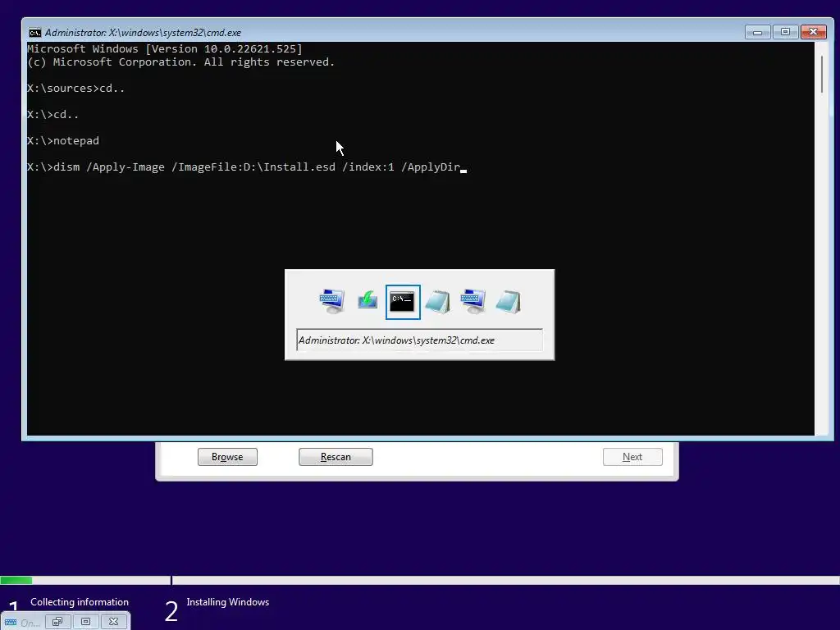Click the task switcher label 'Administrator: X:\windows\system32\cmd.exe'

click(x=419, y=340)
